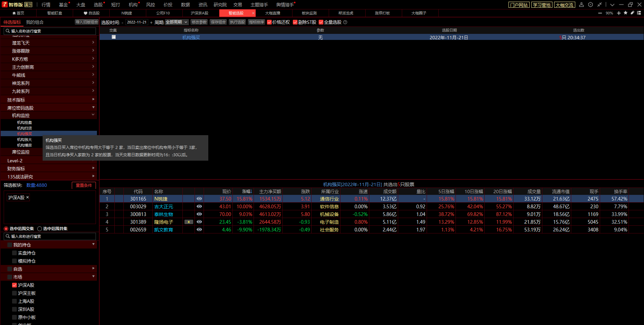Click the help icon next to 全量选股
The width and height of the screenshot is (644, 325).
click(x=345, y=22)
